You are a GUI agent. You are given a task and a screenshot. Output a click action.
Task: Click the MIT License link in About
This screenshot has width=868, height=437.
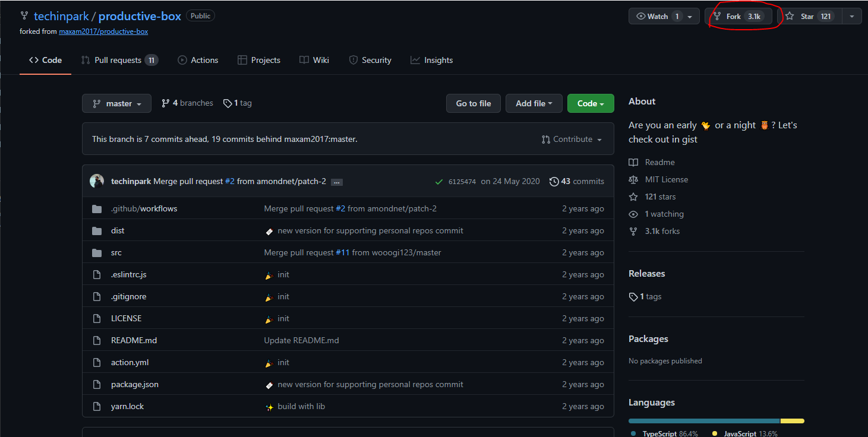click(x=667, y=179)
